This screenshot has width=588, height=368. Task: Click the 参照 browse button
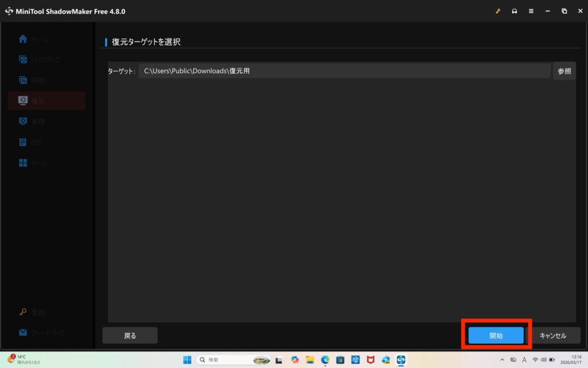(564, 71)
